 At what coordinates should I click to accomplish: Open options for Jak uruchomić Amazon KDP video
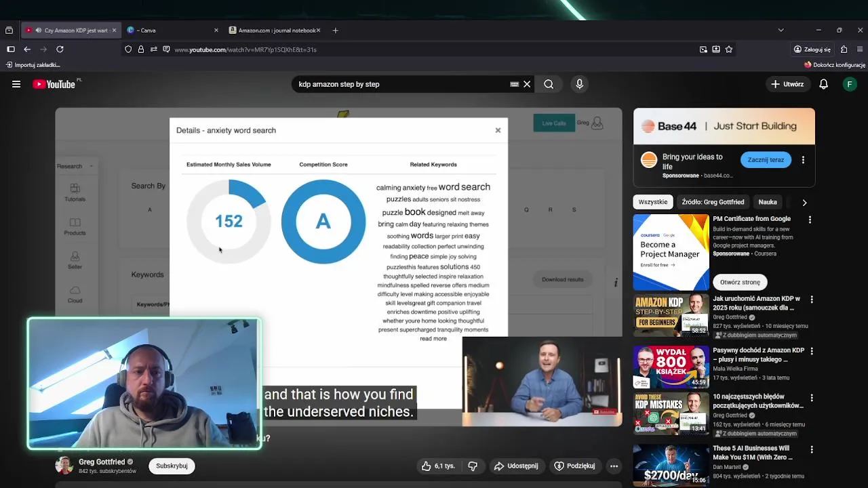click(811, 300)
